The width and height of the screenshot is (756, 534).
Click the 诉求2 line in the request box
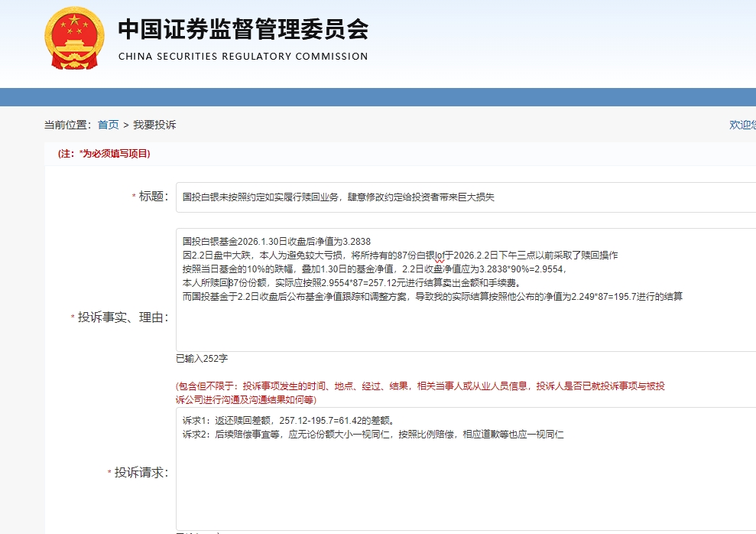tap(373, 435)
